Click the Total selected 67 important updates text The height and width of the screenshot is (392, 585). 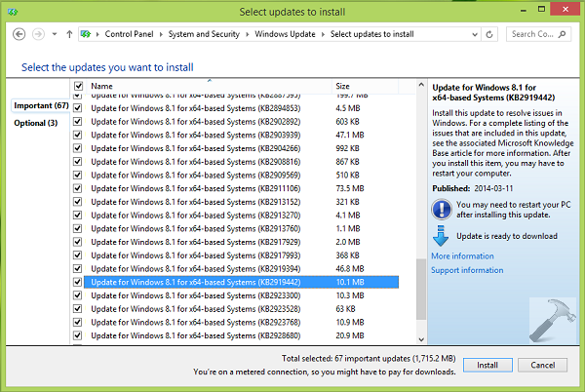(369, 359)
